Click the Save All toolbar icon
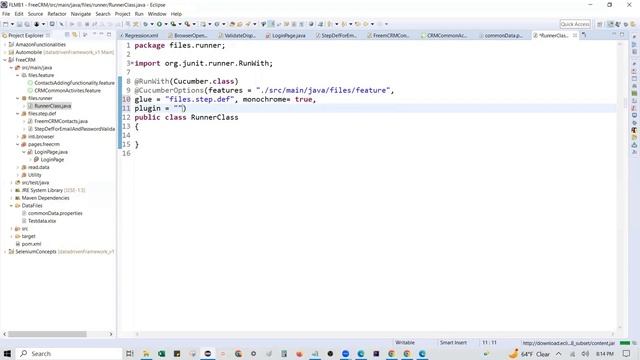This screenshot has width=640, height=360. [27, 24]
